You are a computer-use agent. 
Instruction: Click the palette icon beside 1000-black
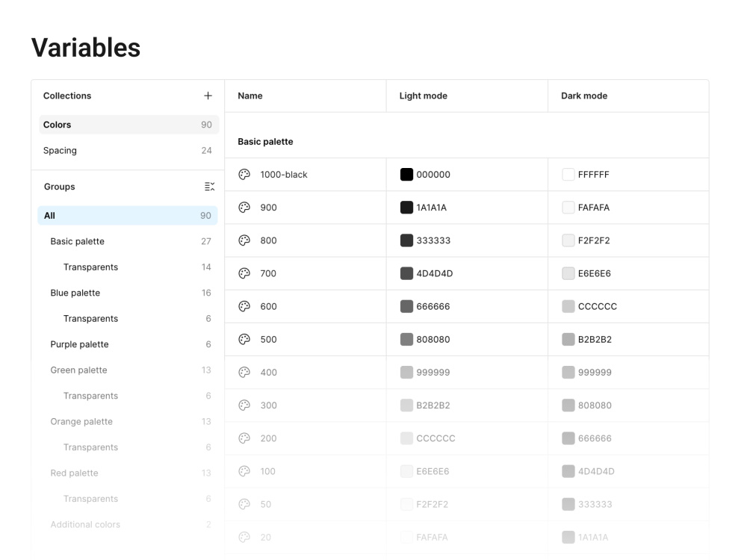click(244, 174)
